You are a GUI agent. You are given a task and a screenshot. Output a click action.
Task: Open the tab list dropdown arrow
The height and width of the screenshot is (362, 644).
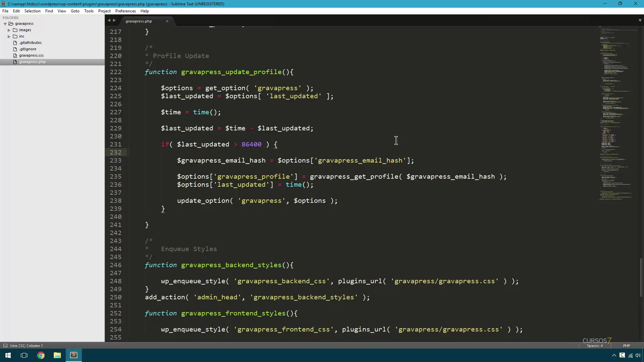click(x=640, y=20)
